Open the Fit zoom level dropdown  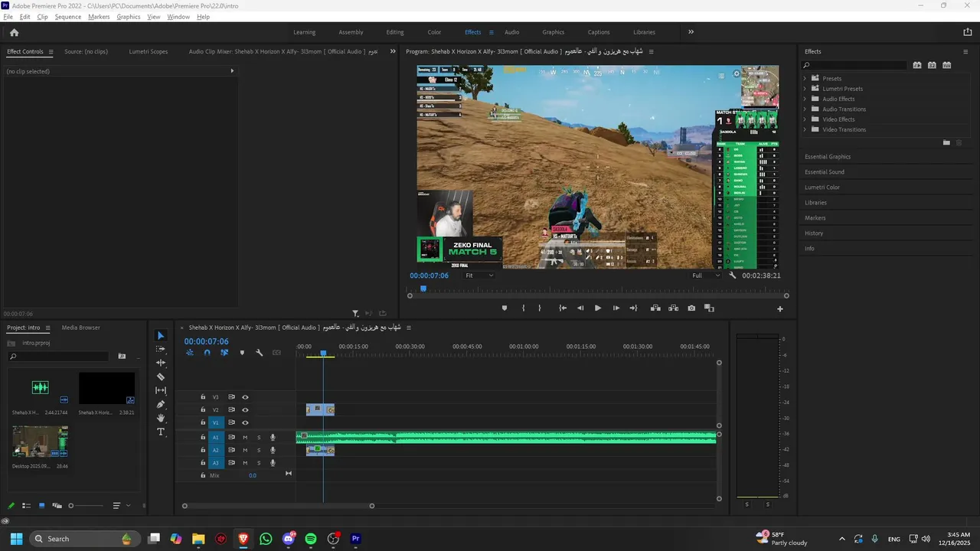[x=479, y=275]
